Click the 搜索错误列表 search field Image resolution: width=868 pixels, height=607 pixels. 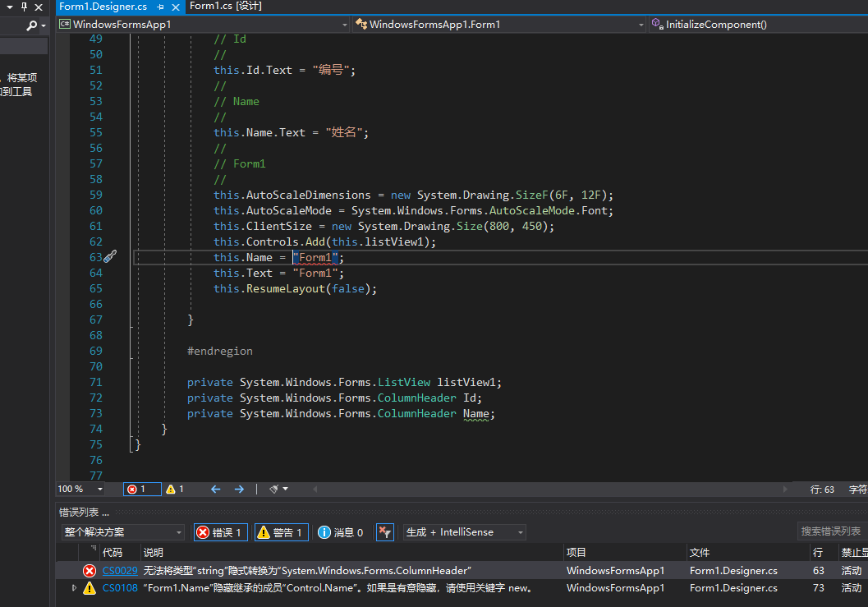point(832,531)
